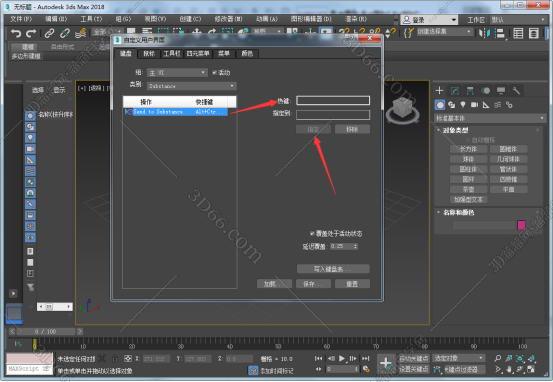Click the Align tool icon in main toolbar
Image resolution: width=553 pixels, height=382 pixels.
500,34
